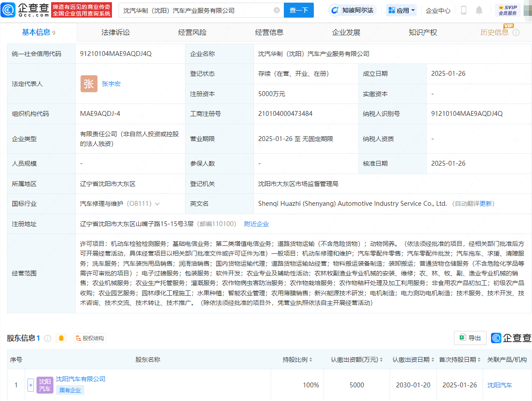
Task: Open SVIP 会员服务 badge
Action: pyautogui.click(x=508, y=10)
